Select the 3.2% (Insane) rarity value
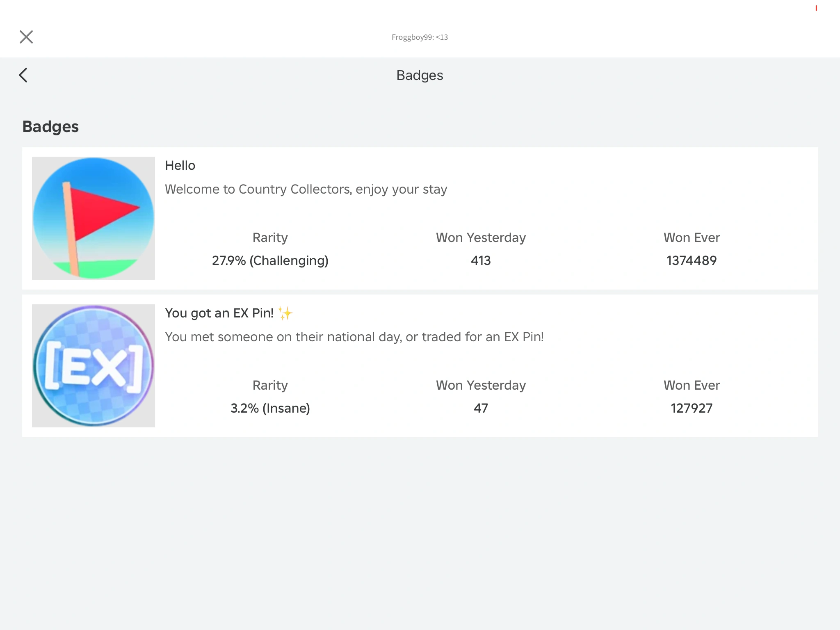Screen dimensions: 840x630 (270, 408)
